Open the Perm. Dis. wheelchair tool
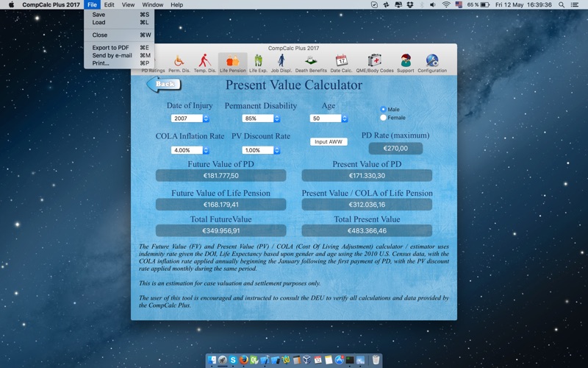The height and width of the screenshot is (368, 588). (179, 63)
